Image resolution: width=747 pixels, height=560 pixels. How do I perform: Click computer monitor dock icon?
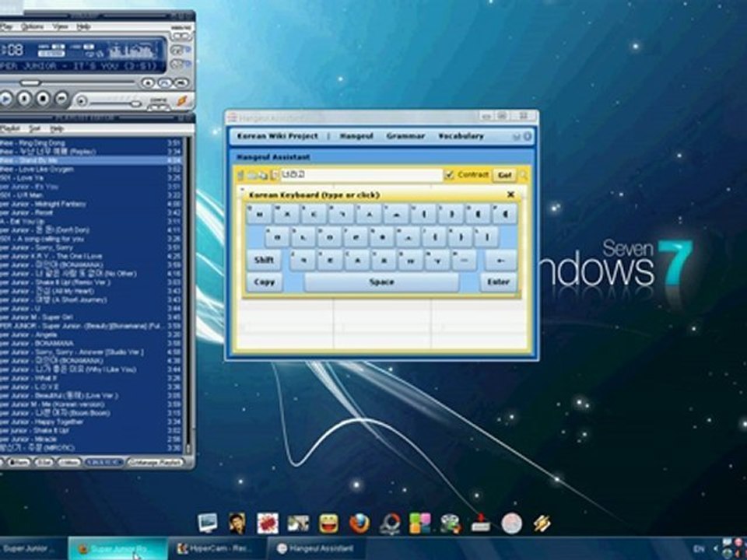tap(207, 523)
